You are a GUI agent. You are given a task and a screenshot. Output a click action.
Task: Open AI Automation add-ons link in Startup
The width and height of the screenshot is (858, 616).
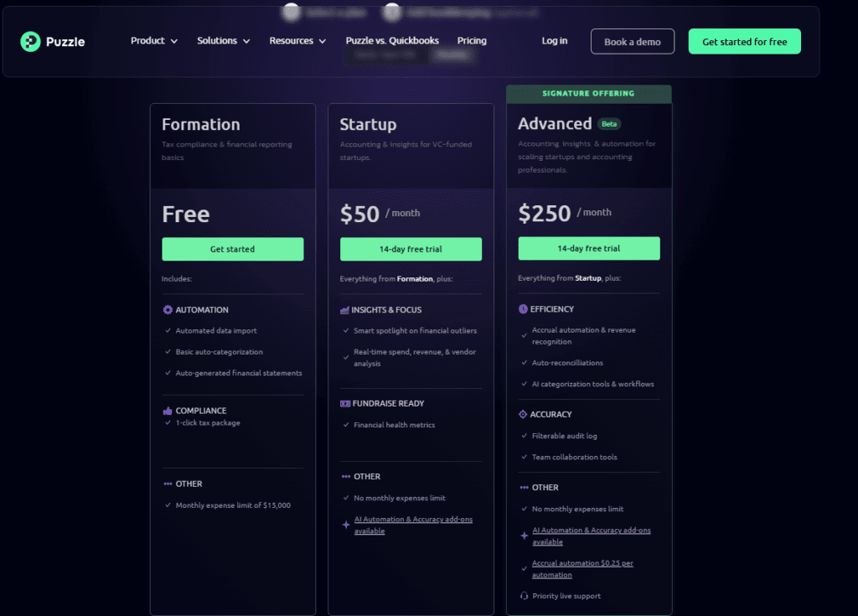[413, 525]
